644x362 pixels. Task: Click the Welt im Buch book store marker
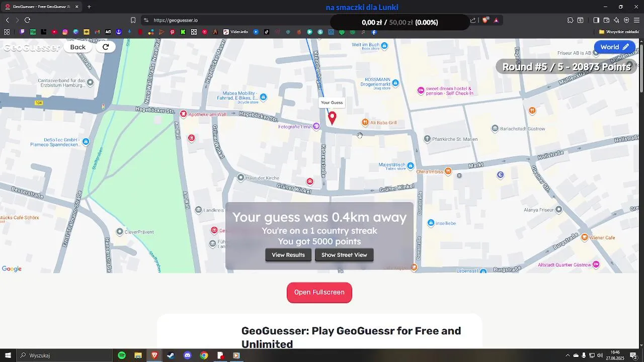click(x=384, y=46)
